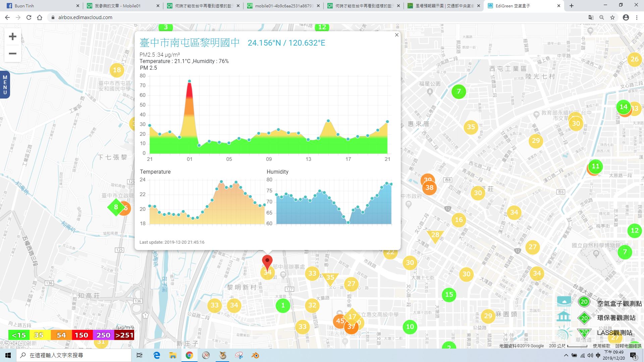The image size is (644, 362).
Task: Select yellow LASS triangle marker 28
Action: 435,236
